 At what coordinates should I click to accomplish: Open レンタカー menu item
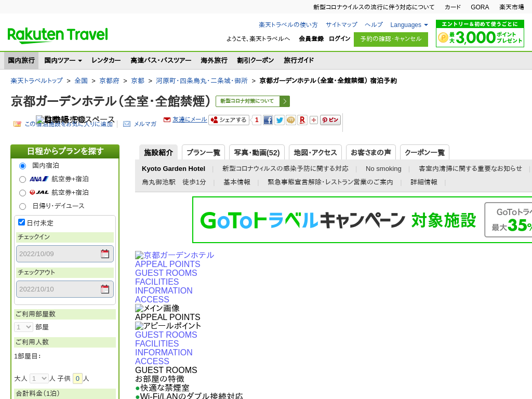(106, 60)
